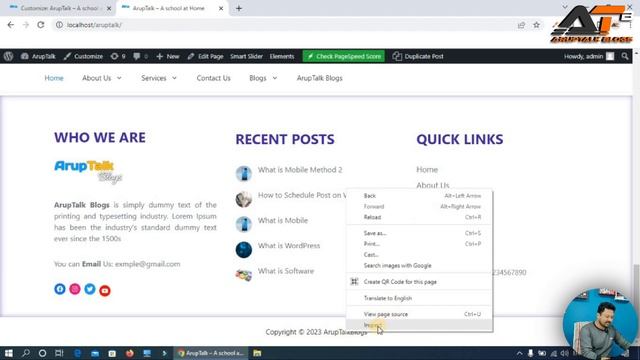Click Home under Quick Links
Image resolution: width=640 pixels, height=360 pixels.
coord(427,169)
